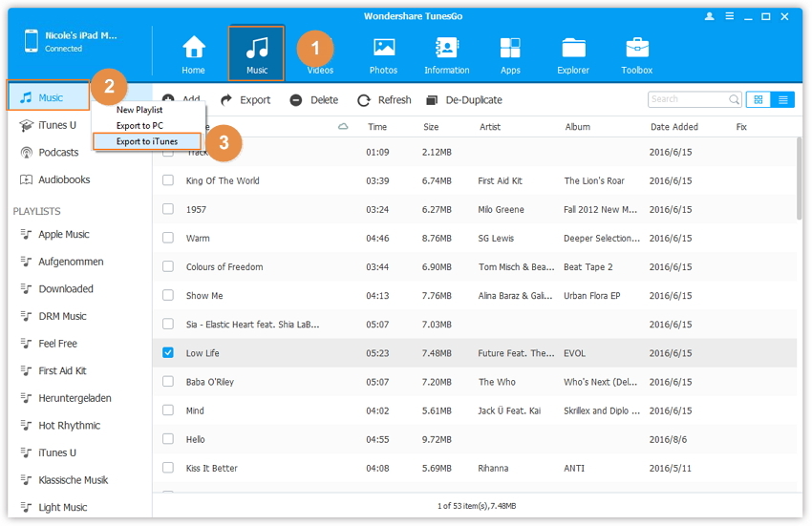This screenshot has height=526, width=812.
Task: Check the King Of The World checkbox
Action: coord(168,180)
